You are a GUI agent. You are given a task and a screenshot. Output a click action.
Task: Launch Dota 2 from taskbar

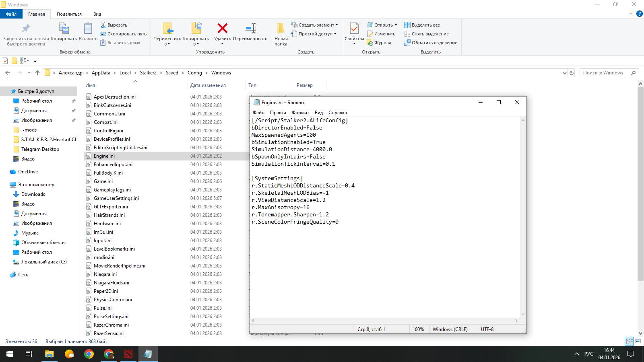pos(128,354)
